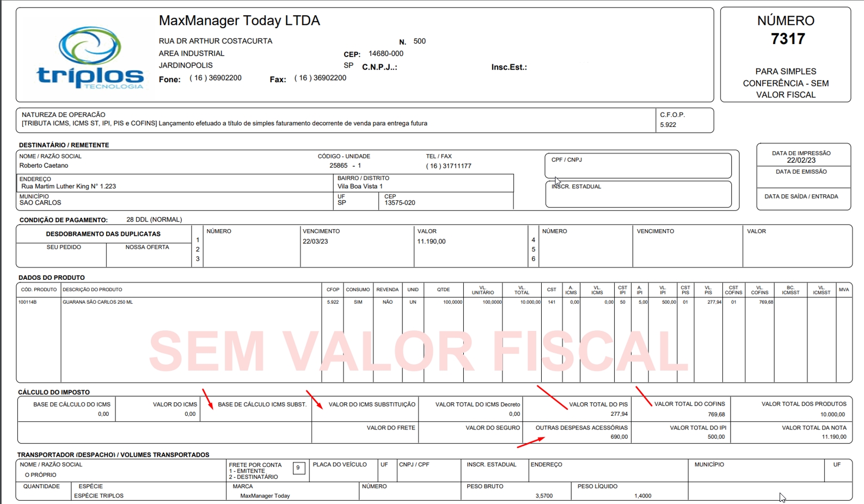Click CST IPI value '50'
Viewport: 864px width, 504px height.
click(x=623, y=302)
